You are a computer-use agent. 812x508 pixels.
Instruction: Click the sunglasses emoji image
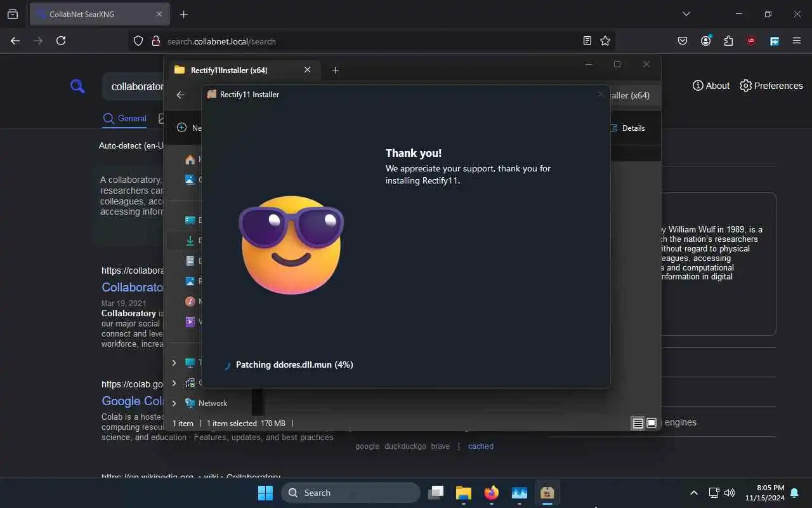(x=291, y=244)
